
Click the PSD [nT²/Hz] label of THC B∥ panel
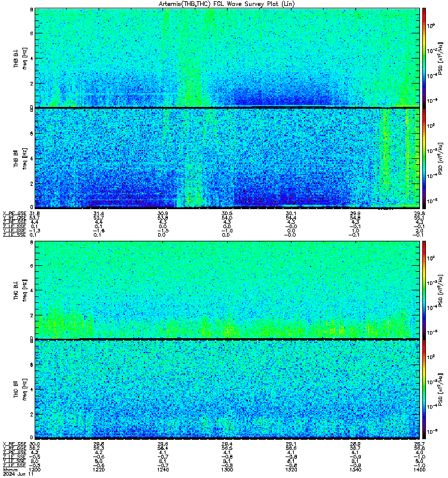tap(440, 390)
